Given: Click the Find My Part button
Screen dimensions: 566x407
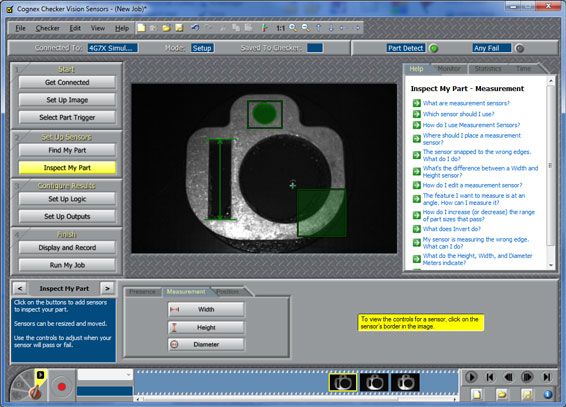Looking at the screenshot, I should click(67, 150).
